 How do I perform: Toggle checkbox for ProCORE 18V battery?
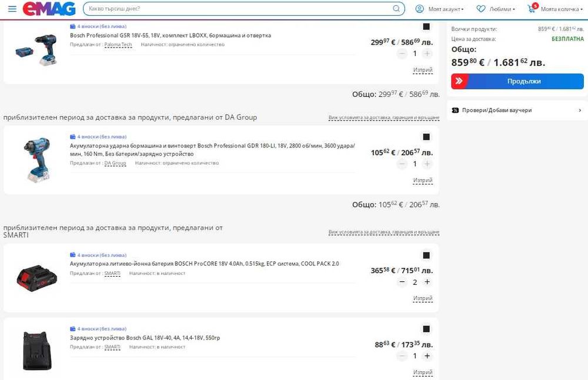coord(426,255)
